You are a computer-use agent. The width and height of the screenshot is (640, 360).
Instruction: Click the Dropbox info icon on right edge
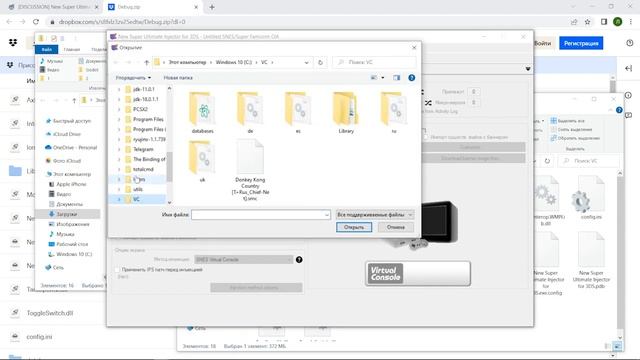629,95
